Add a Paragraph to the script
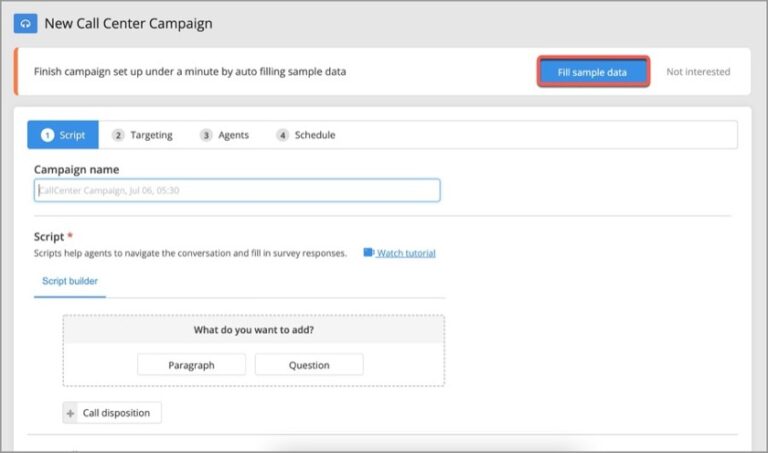The image size is (768, 453). tap(191, 365)
